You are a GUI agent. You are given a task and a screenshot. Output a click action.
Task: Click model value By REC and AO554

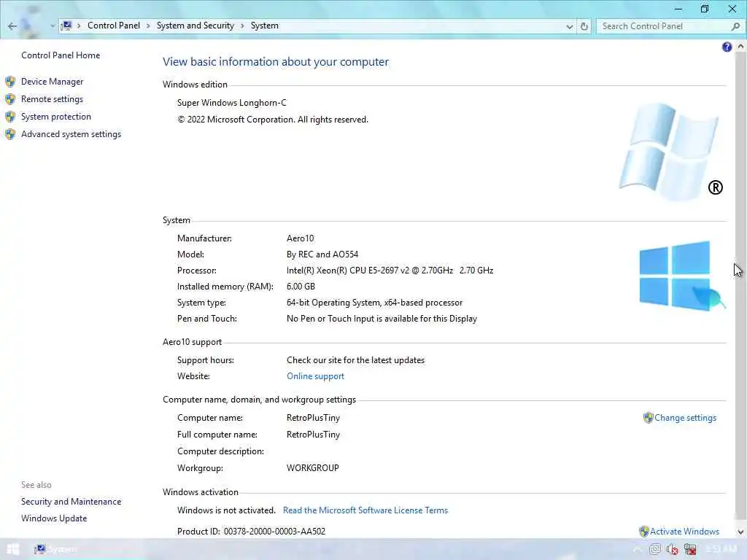(x=322, y=254)
